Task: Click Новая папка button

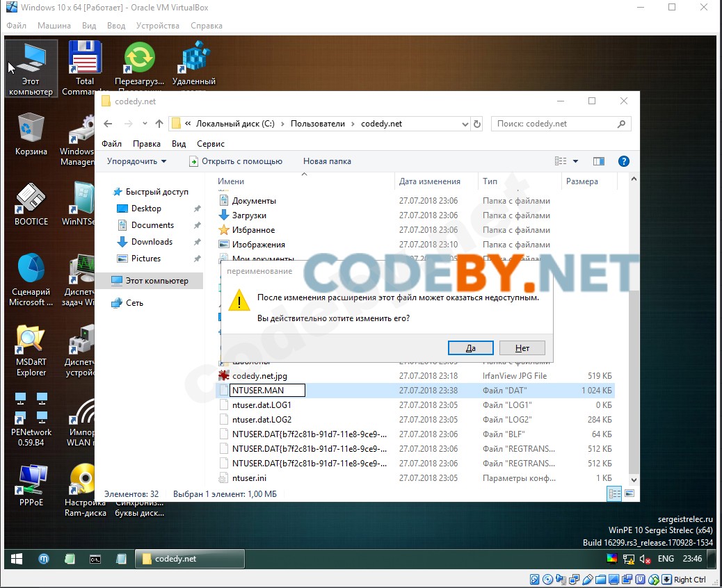Action: pyautogui.click(x=327, y=161)
